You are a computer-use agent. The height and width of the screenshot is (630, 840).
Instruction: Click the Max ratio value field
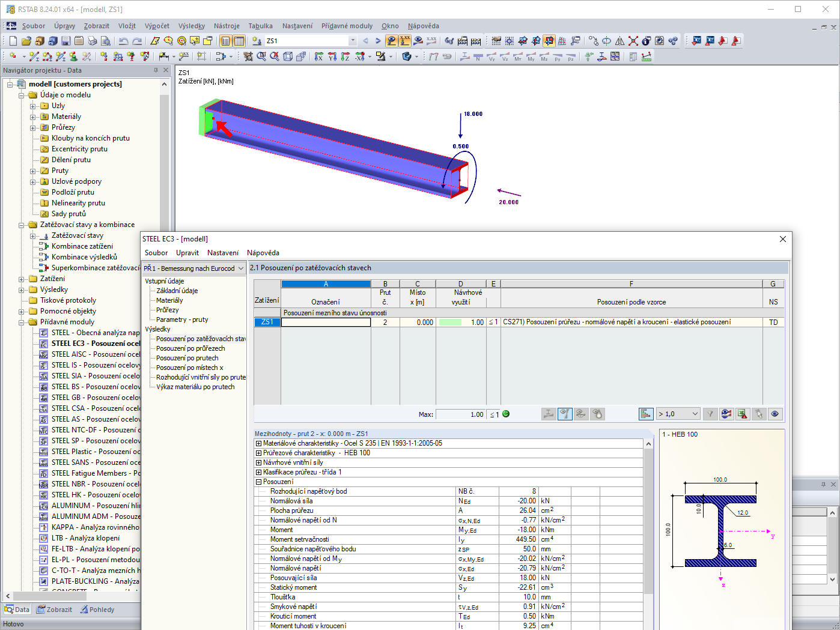pyautogui.click(x=460, y=414)
